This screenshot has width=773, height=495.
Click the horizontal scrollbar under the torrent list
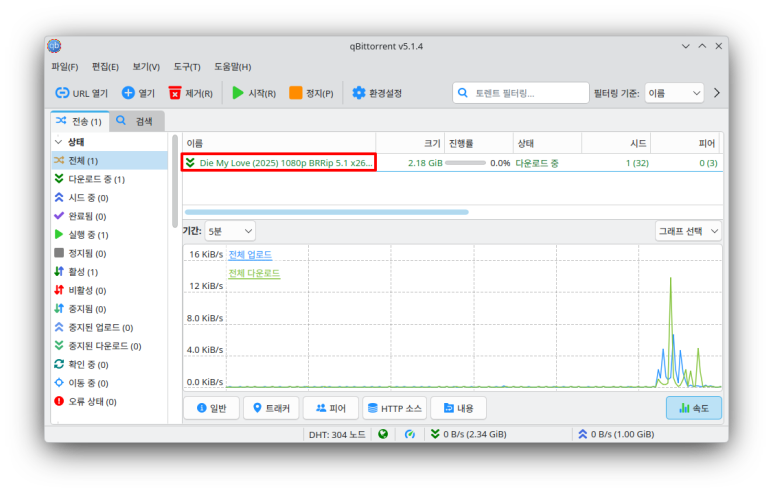pos(326,212)
